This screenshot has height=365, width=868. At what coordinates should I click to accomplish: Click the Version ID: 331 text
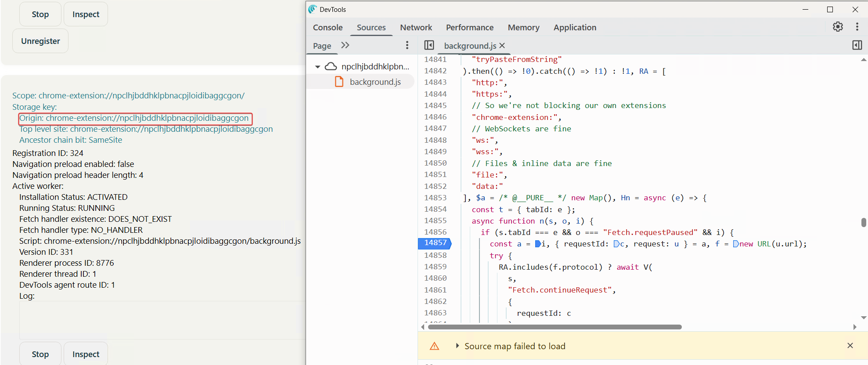click(46, 252)
